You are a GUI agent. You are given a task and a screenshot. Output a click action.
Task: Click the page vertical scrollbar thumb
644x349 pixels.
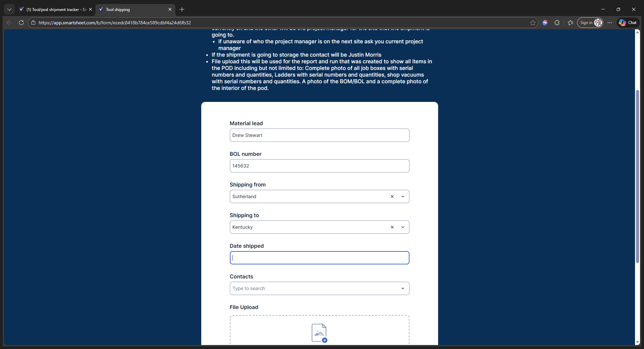[x=637, y=176]
